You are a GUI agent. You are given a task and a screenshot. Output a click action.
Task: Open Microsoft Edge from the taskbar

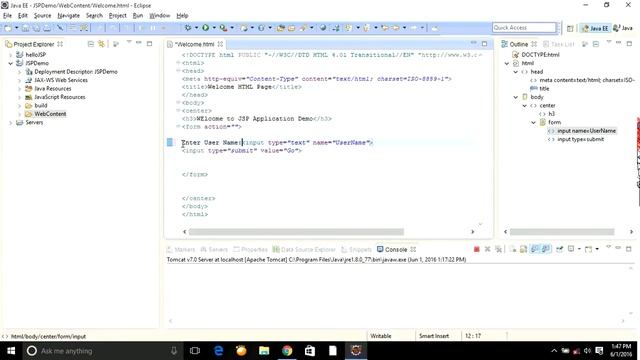pos(219,351)
